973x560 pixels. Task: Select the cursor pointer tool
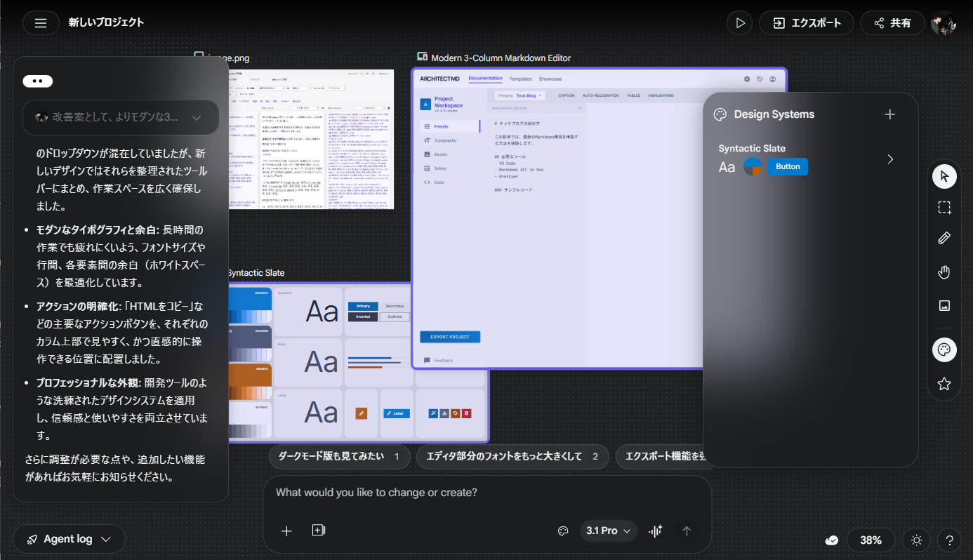[x=944, y=175]
